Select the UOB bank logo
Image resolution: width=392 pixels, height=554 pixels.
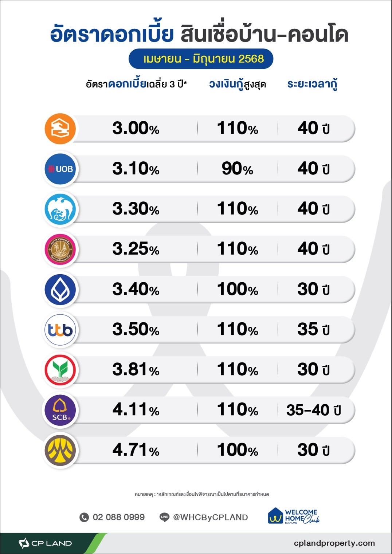tap(60, 169)
